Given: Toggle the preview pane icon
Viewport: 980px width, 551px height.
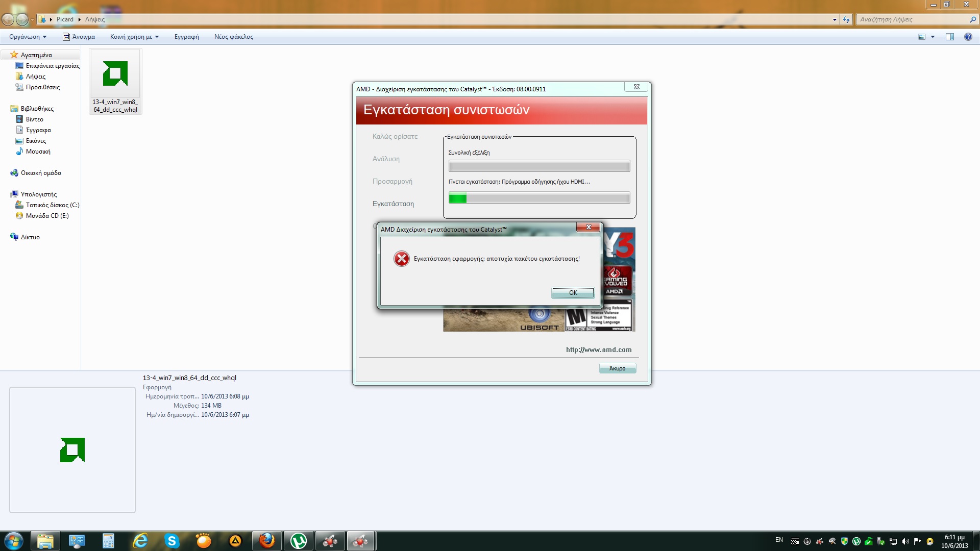Looking at the screenshot, I should point(949,37).
